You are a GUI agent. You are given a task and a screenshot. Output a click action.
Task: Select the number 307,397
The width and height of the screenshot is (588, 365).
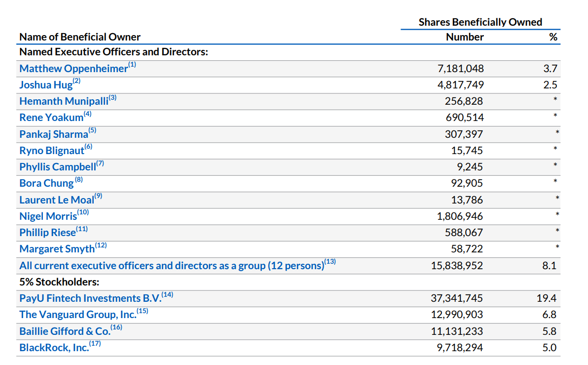(464, 134)
